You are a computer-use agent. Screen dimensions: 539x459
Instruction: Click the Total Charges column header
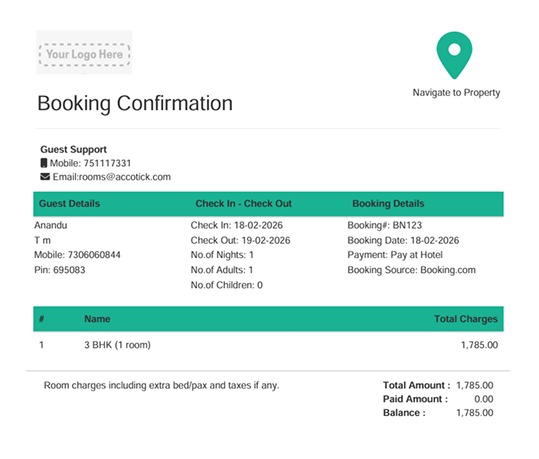click(x=466, y=319)
